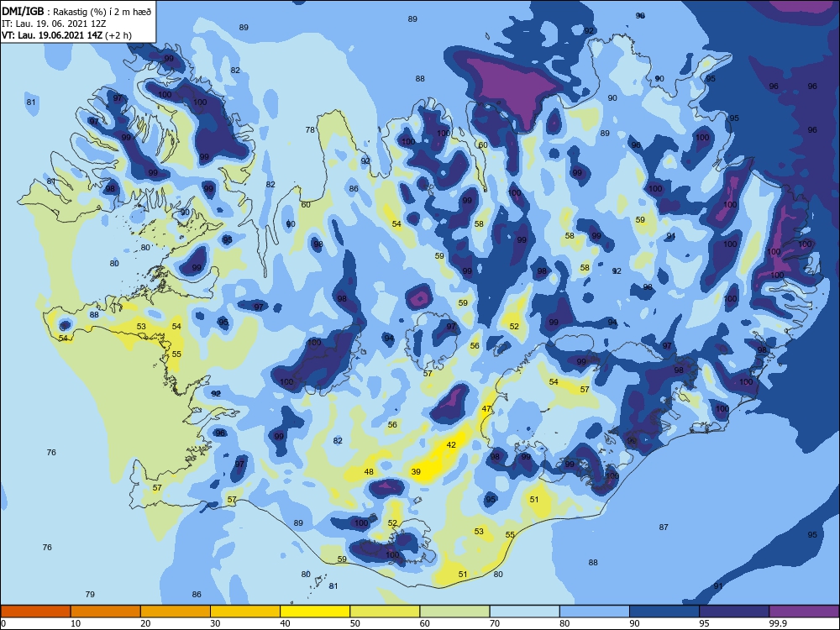This screenshot has width=840, height=630.
Task: Choose the 50–60 pale yellow legend swatch
Action: click(x=385, y=612)
